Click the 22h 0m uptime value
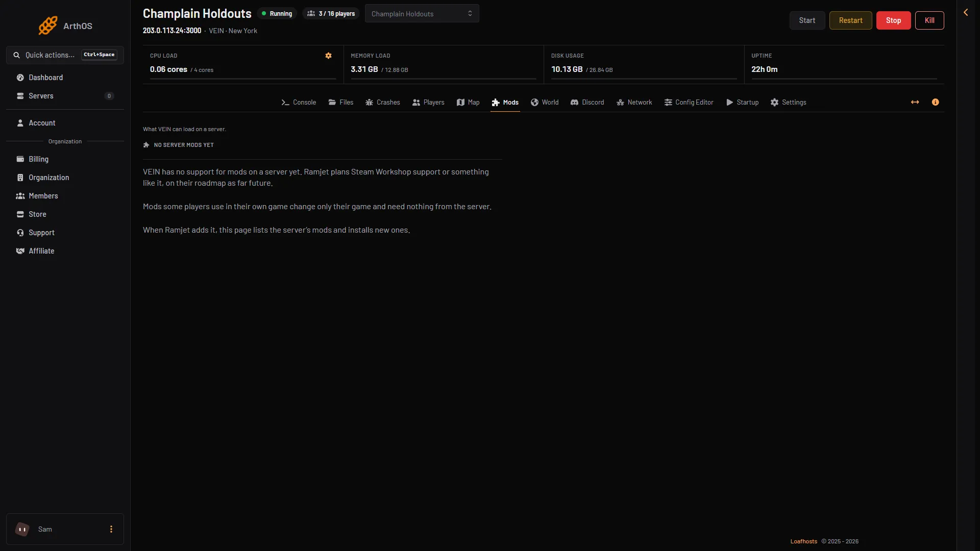Screen dimensions: 980x551 [x=764, y=69]
